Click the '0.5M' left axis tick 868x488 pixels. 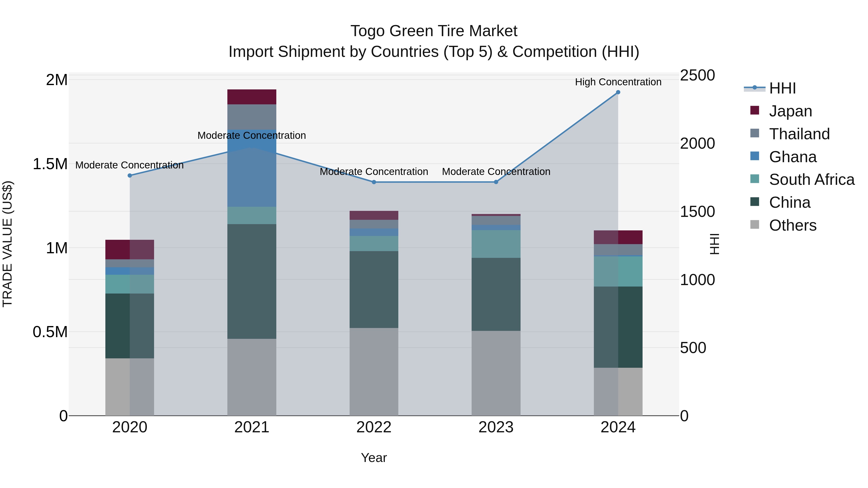click(50, 332)
